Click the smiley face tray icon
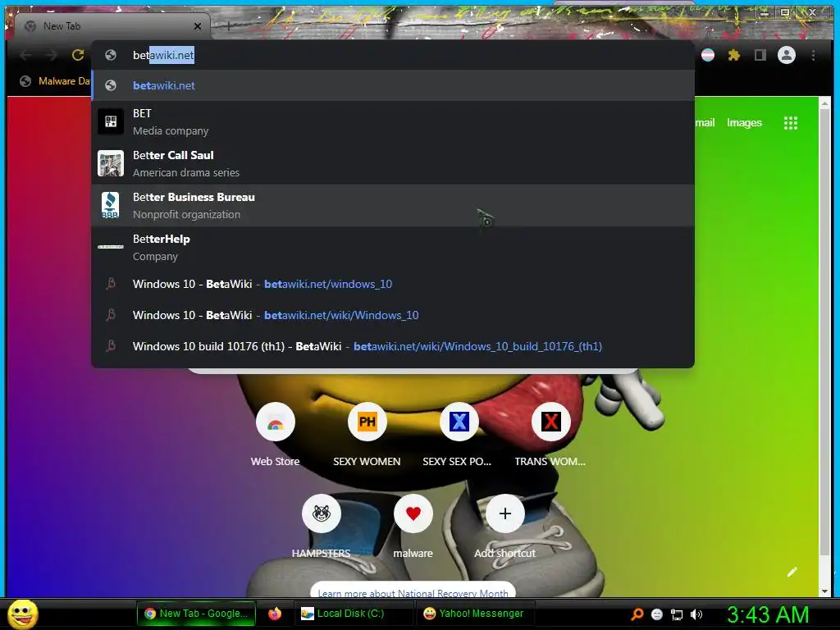 (x=657, y=614)
